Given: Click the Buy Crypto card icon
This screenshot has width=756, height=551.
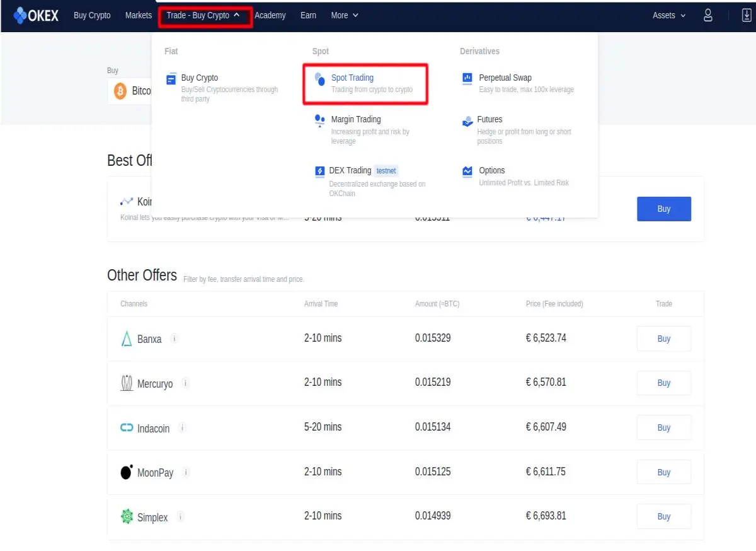Looking at the screenshot, I should pyautogui.click(x=171, y=79).
